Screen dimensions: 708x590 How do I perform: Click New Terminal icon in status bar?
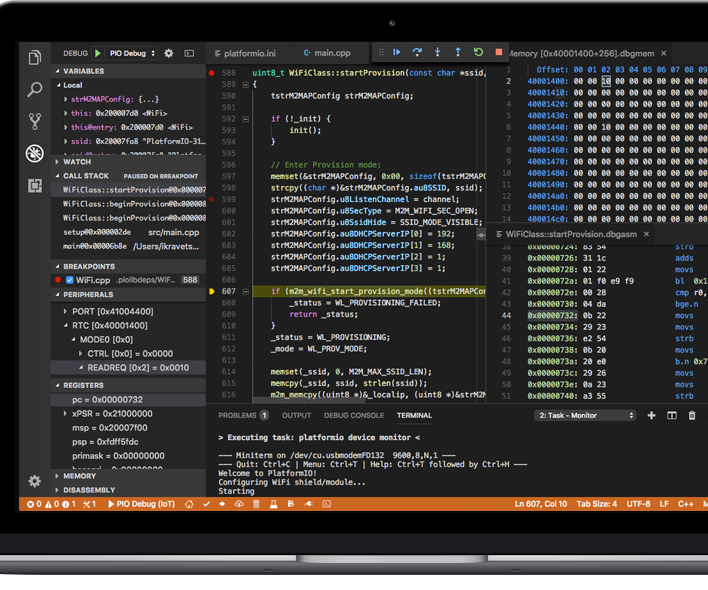(326, 504)
